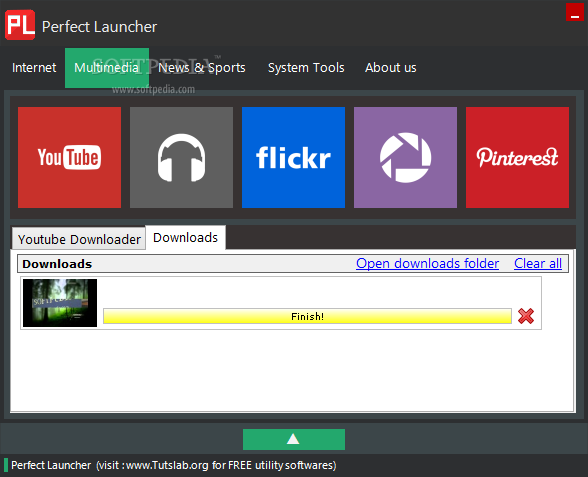Click the Perfect Launcher title text
Image resolution: width=588 pixels, height=477 pixels.
99,27
